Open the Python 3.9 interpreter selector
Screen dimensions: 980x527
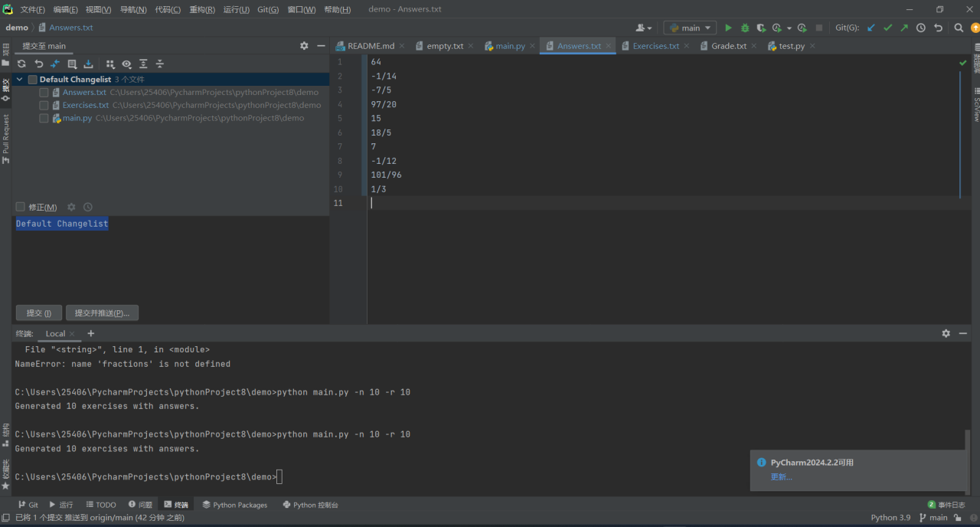tap(890, 518)
